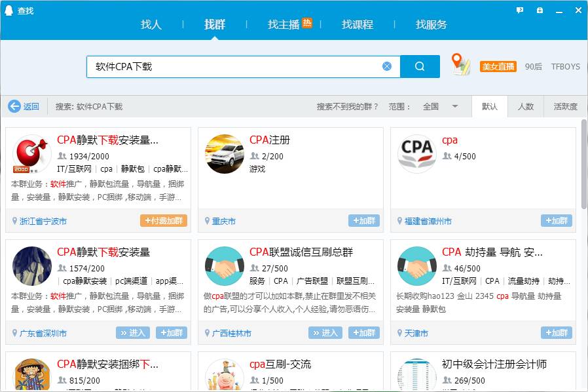Image resolution: width=588 pixels, height=392 pixels.
Task: Sort results by 默认
Action: coord(489,107)
